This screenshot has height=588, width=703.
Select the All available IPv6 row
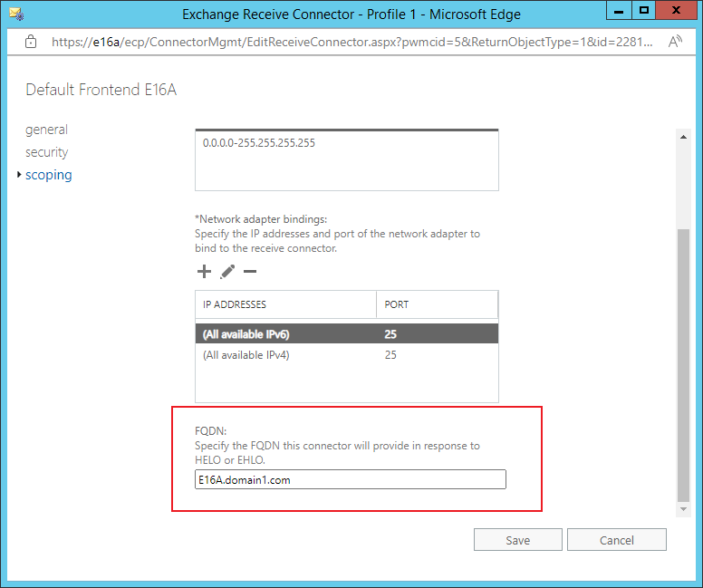click(x=347, y=334)
